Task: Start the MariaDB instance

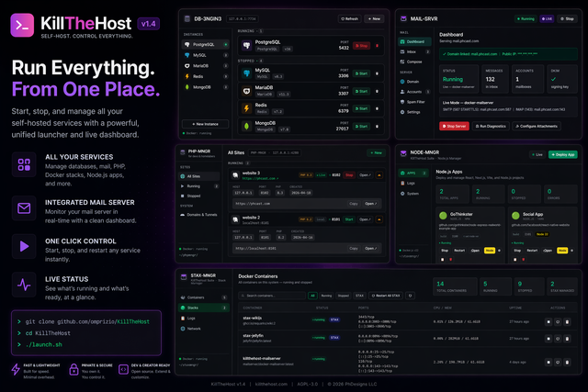Action: [361, 91]
